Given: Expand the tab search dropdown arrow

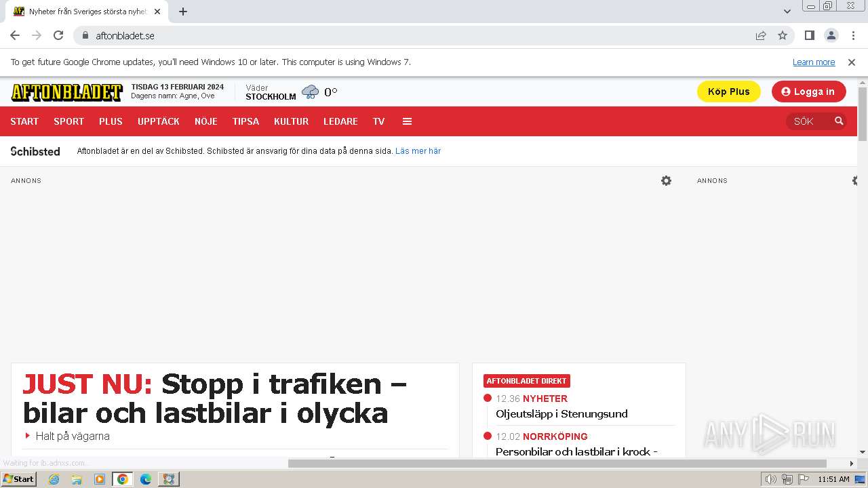Looking at the screenshot, I should (x=787, y=12).
